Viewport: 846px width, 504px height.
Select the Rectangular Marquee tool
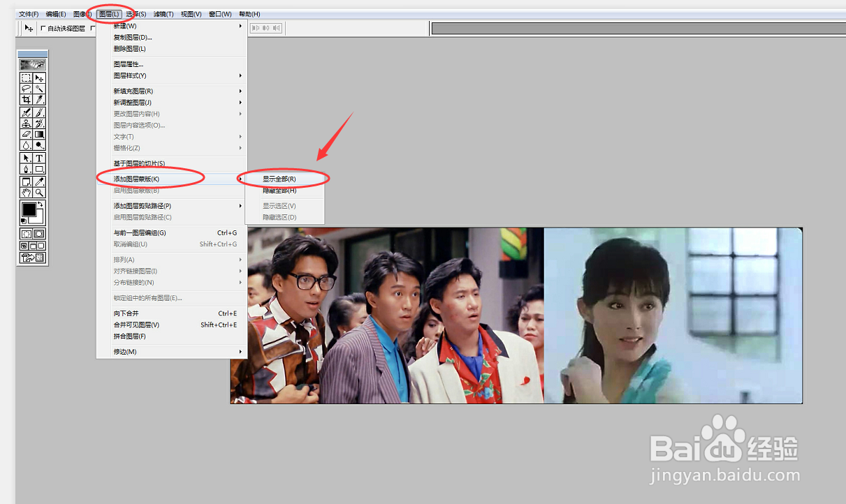(26, 78)
